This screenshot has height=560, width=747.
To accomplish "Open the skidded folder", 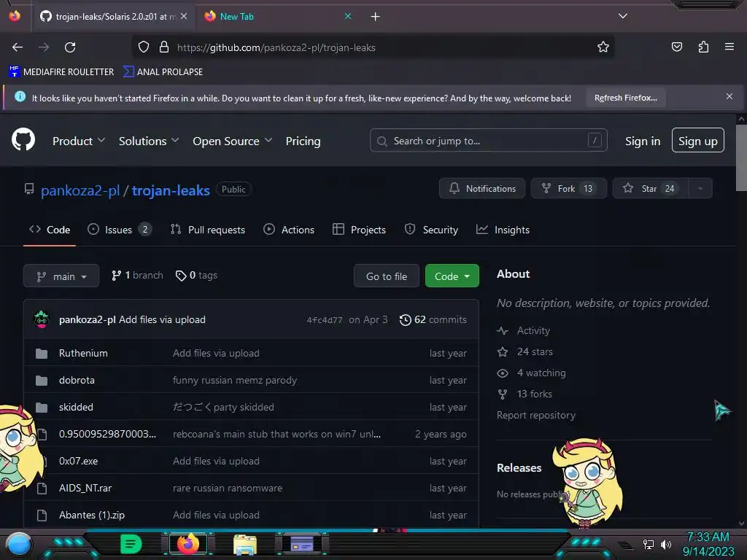I will click(x=76, y=407).
